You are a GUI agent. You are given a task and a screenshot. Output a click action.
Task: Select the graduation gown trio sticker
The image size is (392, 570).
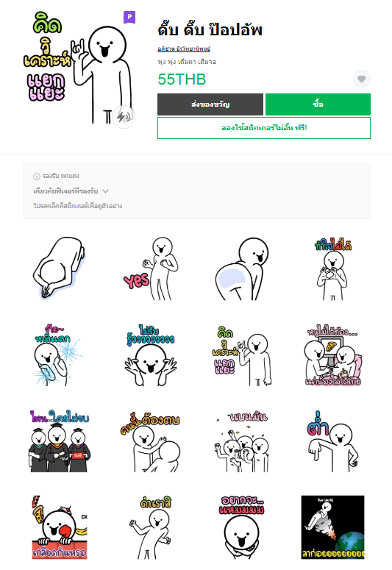60,441
